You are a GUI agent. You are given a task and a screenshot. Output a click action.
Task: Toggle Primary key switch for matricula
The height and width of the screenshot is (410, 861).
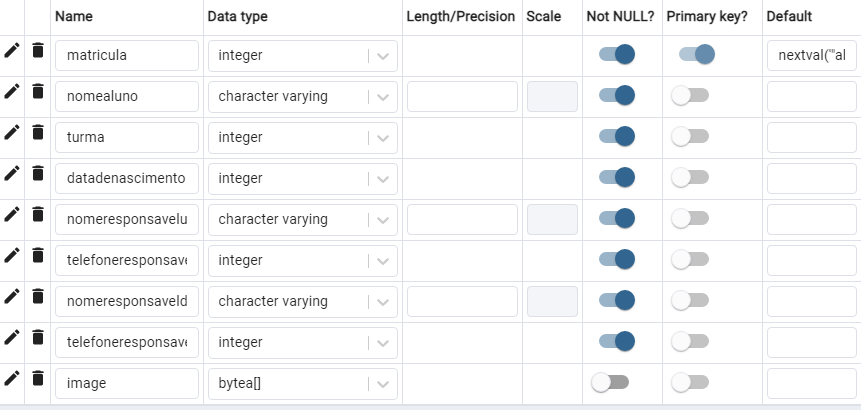(697, 54)
